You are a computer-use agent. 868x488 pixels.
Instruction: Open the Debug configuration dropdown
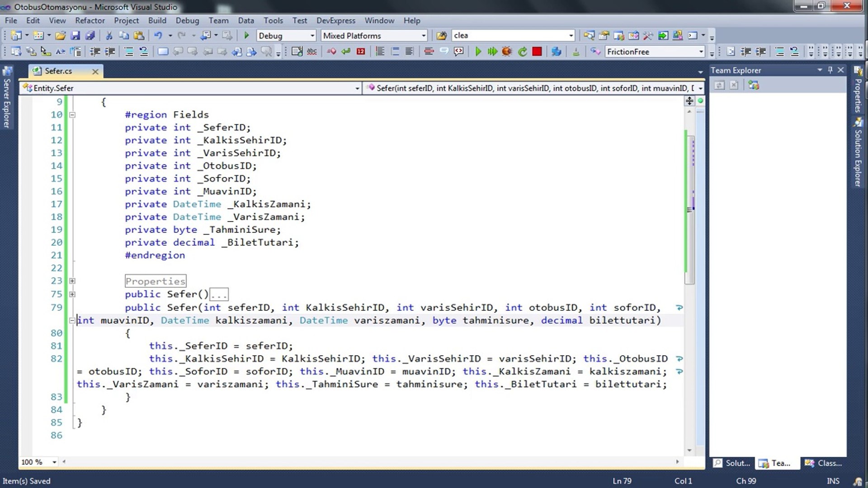312,36
